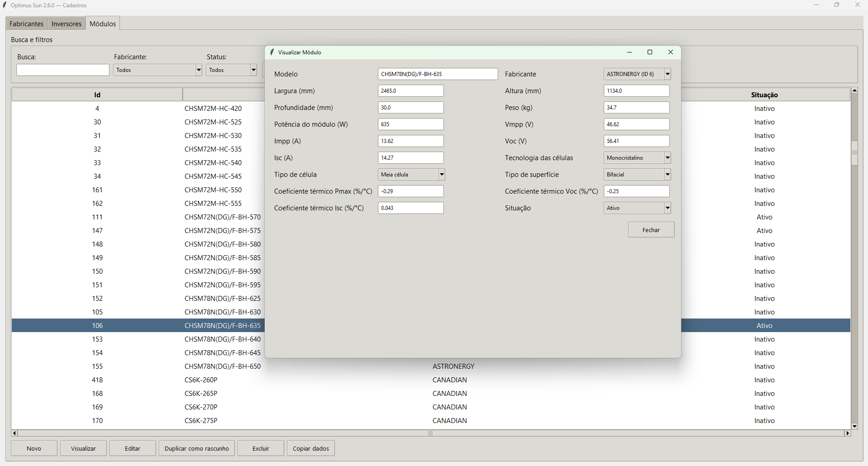Click the feather icon in Visualizar Módulo title
868x466 pixels.
(272, 52)
